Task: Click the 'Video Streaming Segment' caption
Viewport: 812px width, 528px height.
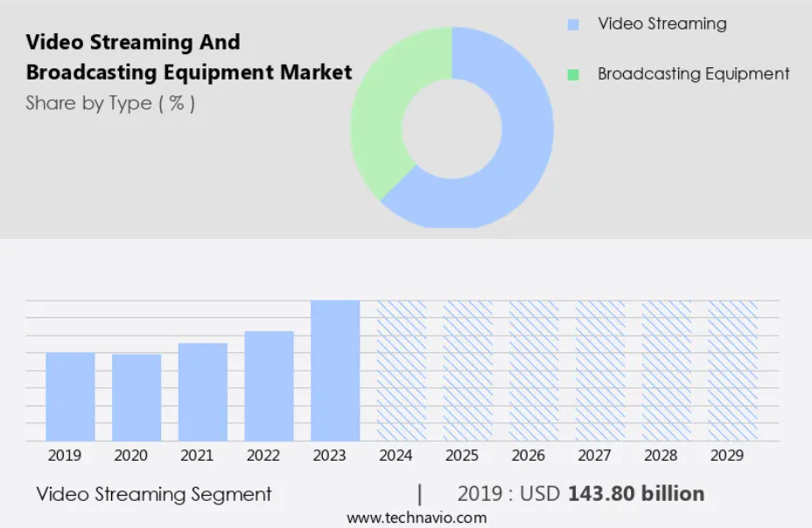Action: (x=154, y=495)
